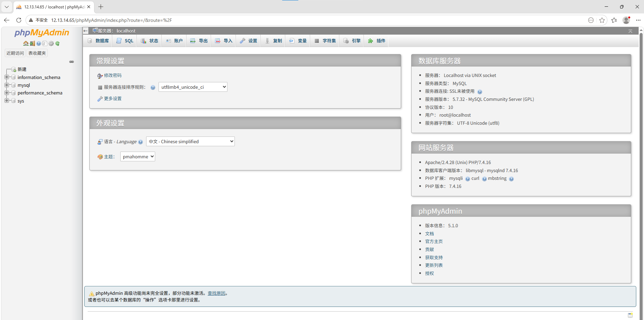Open a new browser tab

click(x=101, y=7)
